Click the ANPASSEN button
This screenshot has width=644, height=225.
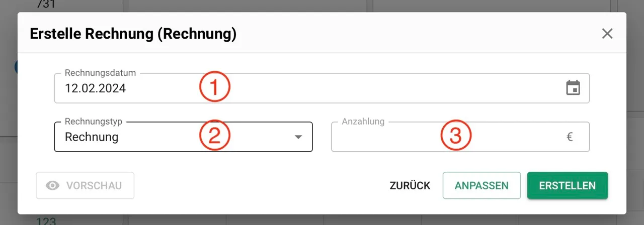pos(481,186)
